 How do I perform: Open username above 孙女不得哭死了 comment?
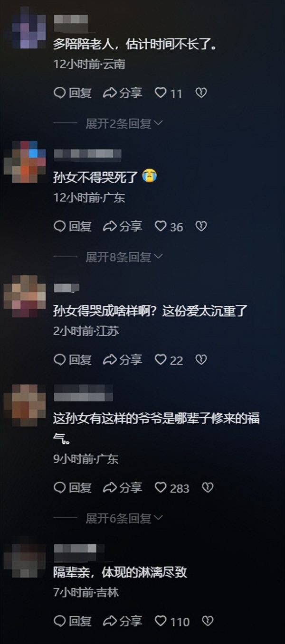click(87, 154)
